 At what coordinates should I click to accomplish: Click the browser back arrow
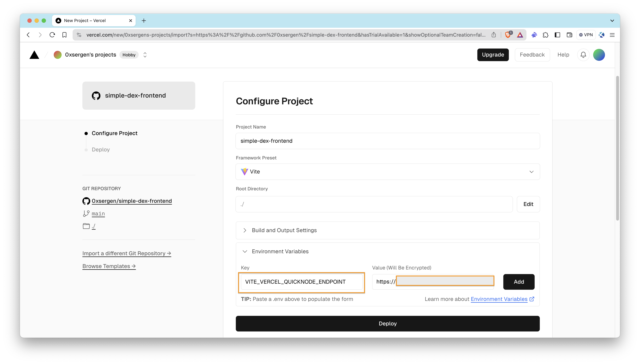coord(28,35)
